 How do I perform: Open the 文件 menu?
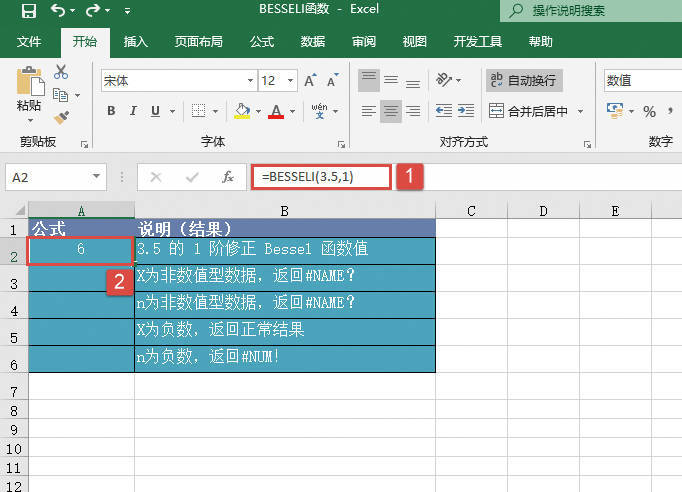coord(29,42)
